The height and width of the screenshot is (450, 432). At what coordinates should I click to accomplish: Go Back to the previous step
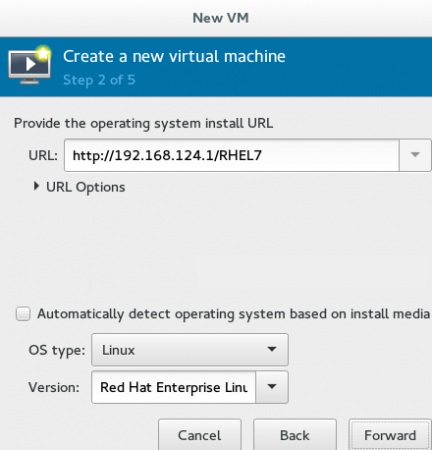[295, 435]
